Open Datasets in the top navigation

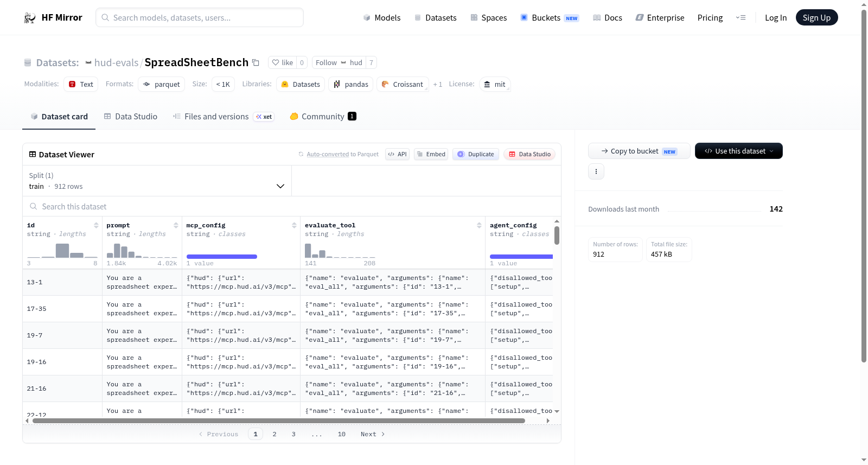point(436,17)
